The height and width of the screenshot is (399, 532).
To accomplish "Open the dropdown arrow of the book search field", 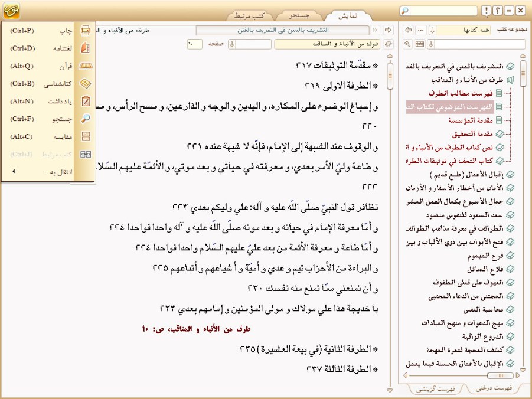I will [431, 44].
